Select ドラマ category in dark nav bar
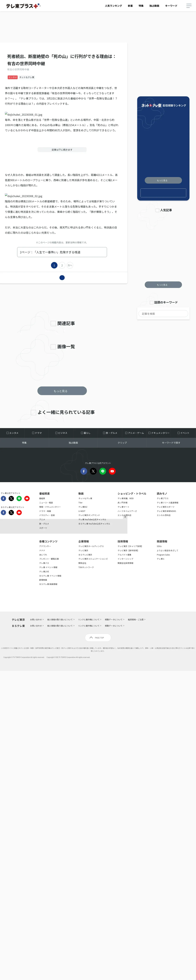This screenshot has height=980, width=196. point(37,433)
